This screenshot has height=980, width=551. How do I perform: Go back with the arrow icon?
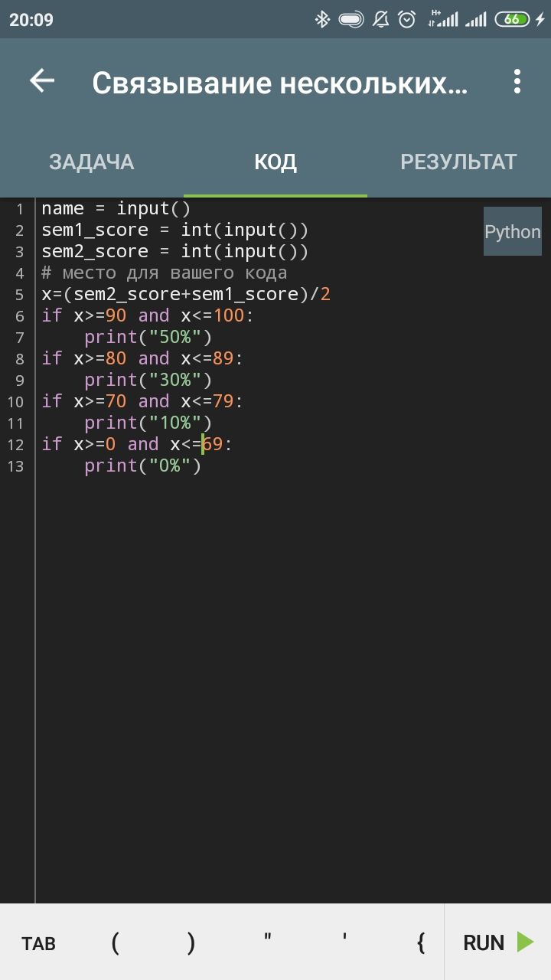tap(42, 81)
